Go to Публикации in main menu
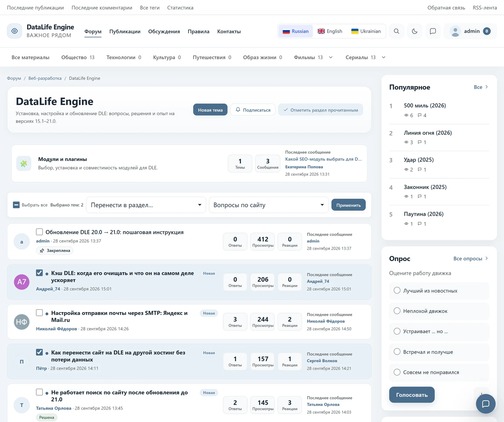Viewport: 504px width, 422px height. [125, 31]
